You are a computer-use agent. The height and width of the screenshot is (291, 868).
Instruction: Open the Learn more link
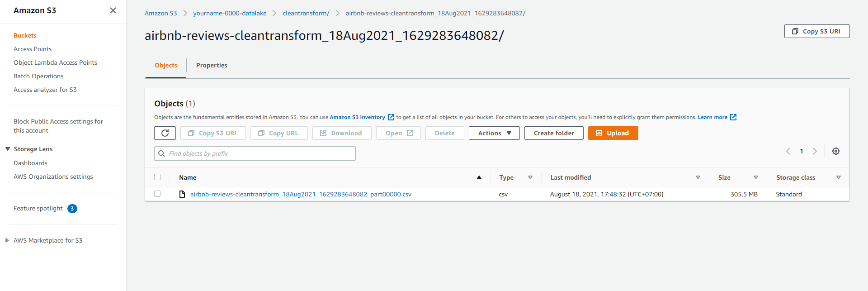[x=712, y=117]
